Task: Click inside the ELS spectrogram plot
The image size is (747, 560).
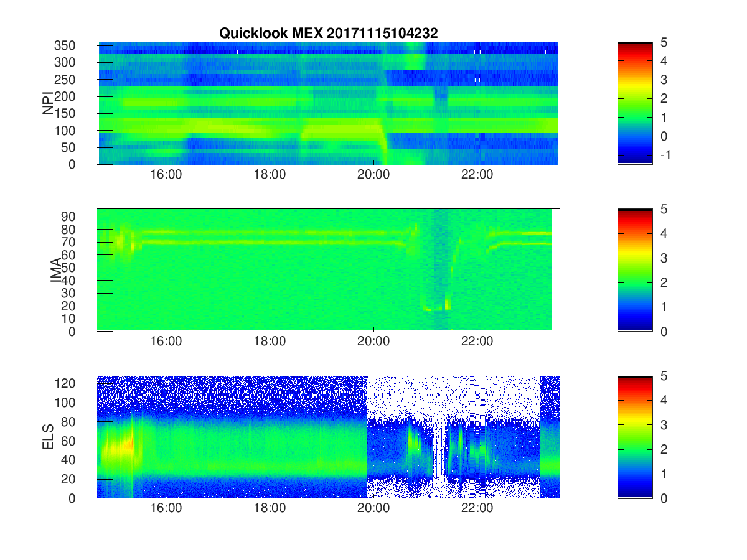Action: click(x=329, y=437)
